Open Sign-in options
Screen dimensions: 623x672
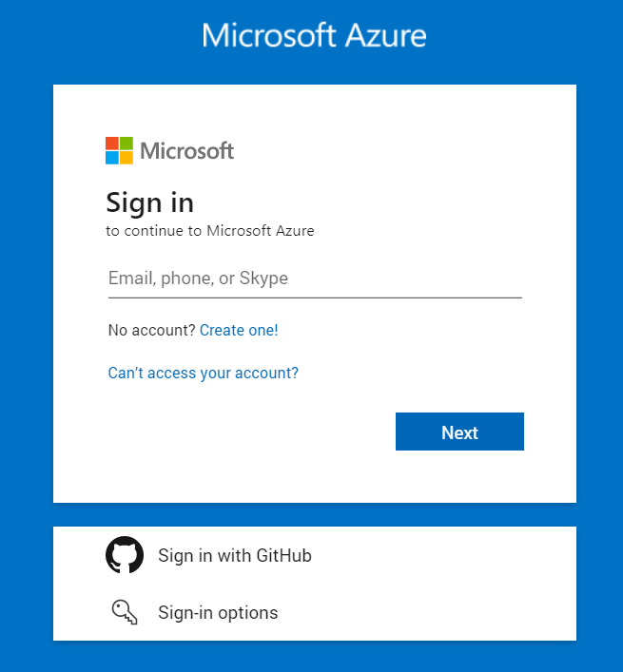(315, 612)
